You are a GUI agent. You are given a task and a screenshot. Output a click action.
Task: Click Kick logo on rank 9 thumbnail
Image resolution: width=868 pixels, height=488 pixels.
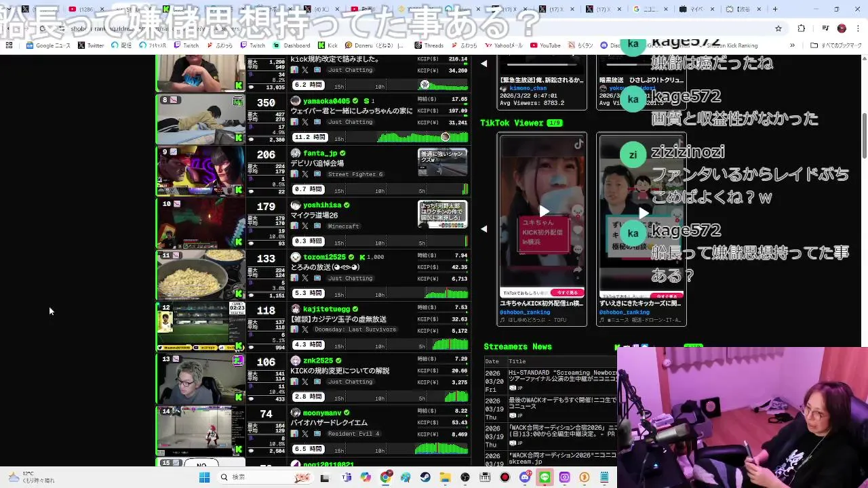pyautogui.click(x=239, y=190)
